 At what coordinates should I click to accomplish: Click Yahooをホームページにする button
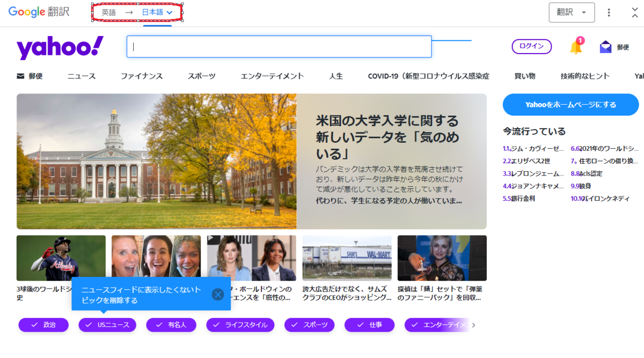(x=570, y=105)
